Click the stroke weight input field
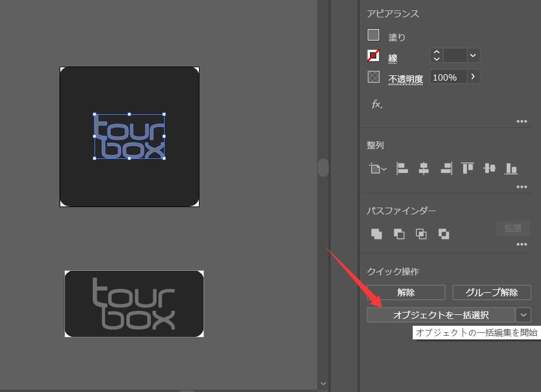Viewport: 541px width, 392px height. 455,56
